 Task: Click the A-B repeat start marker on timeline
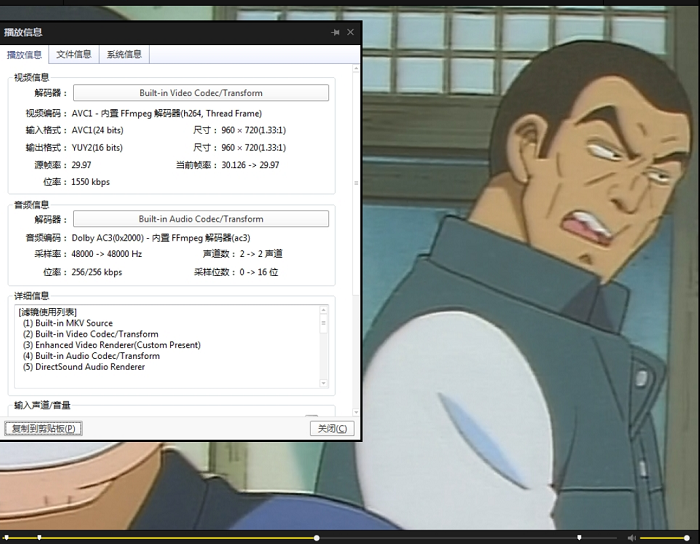click(40, 538)
